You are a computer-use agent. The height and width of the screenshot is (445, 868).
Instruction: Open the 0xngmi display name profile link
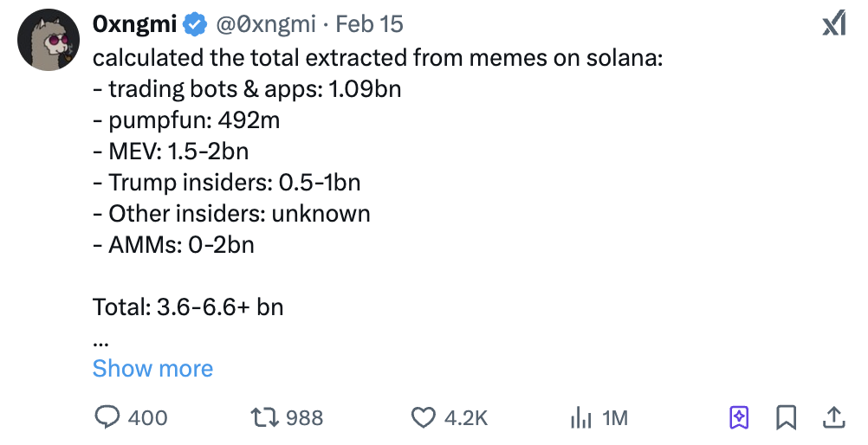pos(134,24)
